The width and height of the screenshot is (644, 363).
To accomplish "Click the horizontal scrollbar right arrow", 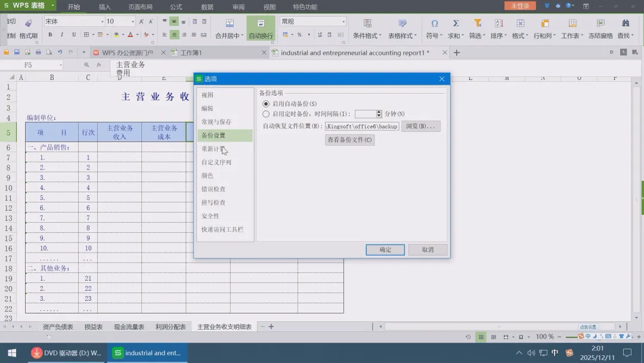I will point(620,327).
